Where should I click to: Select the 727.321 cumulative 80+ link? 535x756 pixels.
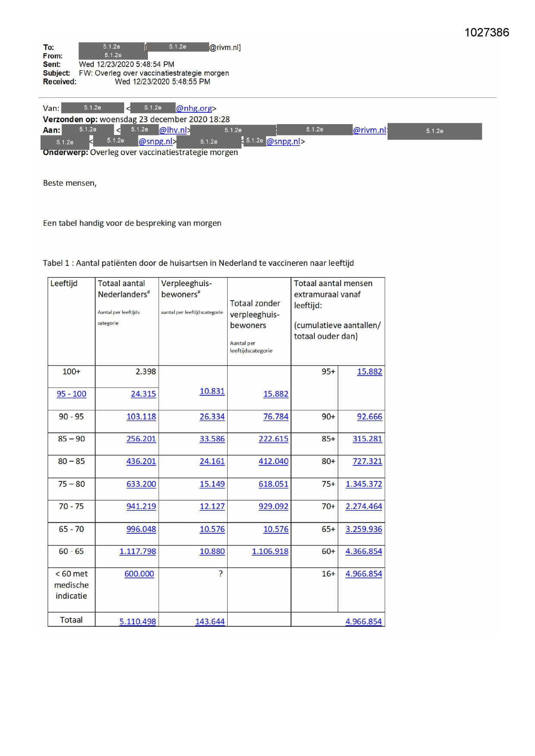click(367, 461)
